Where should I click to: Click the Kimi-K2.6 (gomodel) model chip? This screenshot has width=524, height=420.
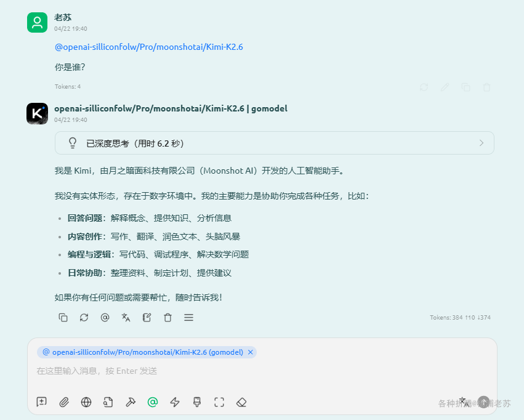coord(147,352)
